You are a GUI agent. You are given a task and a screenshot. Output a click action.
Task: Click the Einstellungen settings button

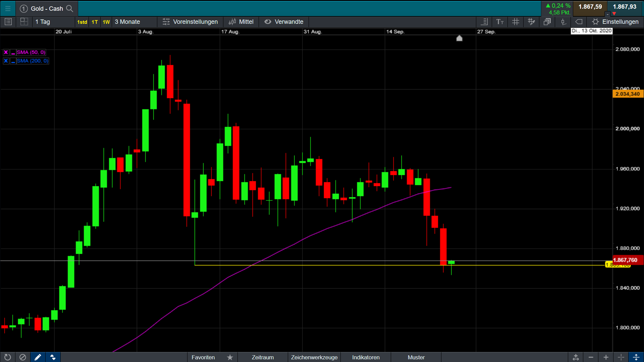pos(615,22)
